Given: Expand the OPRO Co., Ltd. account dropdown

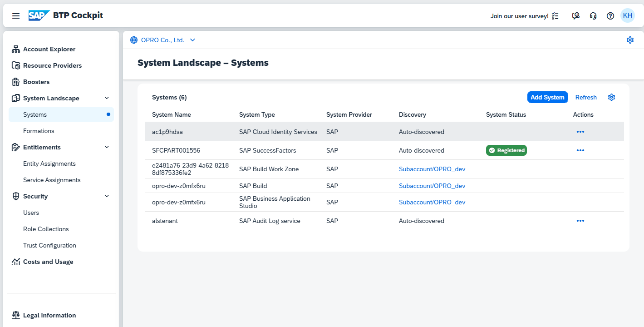Looking at the screenshot, I should click(192, 40).
